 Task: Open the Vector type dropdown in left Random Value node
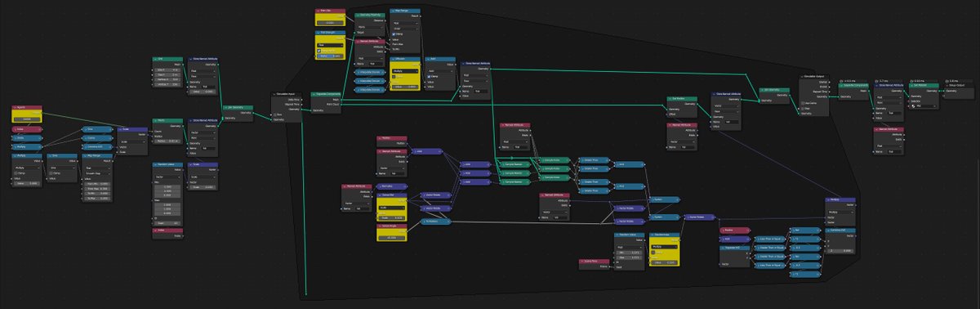[x=167, y=177]
